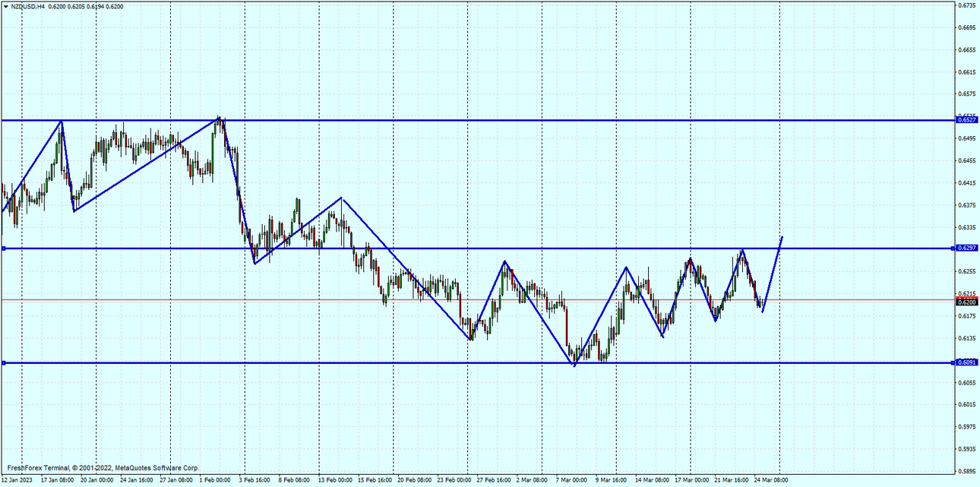Image resolution: width=980 pixels, height=487 pixels.
Task: Click the 27 Feb 16:00 time axis label
Action: tap(494, 480)
